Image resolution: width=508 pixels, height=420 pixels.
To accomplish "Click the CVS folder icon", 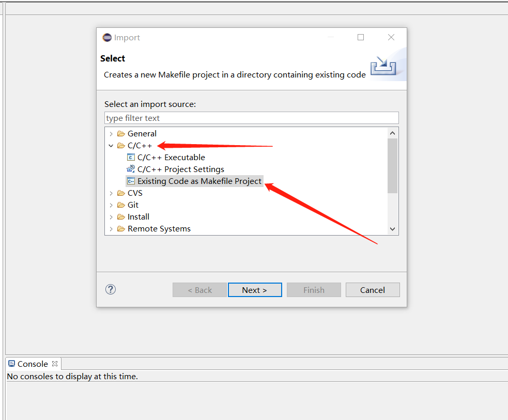I will click(x=121, y=193).
